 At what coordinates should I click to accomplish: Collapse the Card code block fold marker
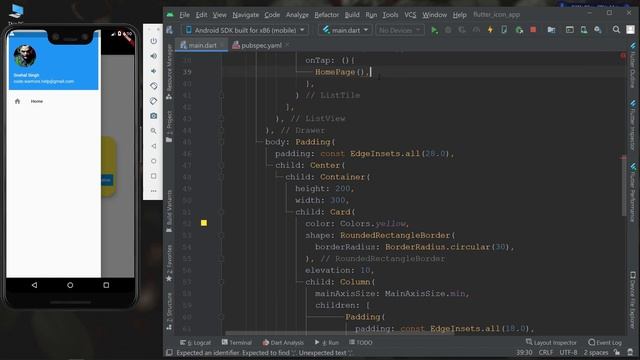[x=221, y=212]
